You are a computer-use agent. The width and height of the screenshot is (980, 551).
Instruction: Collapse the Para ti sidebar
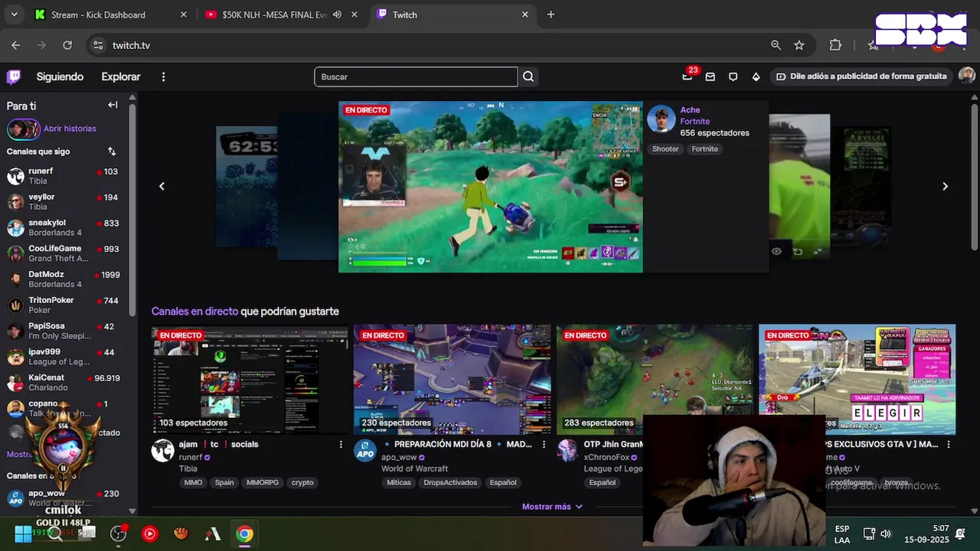pyautogui.click(x=113, y=106)
